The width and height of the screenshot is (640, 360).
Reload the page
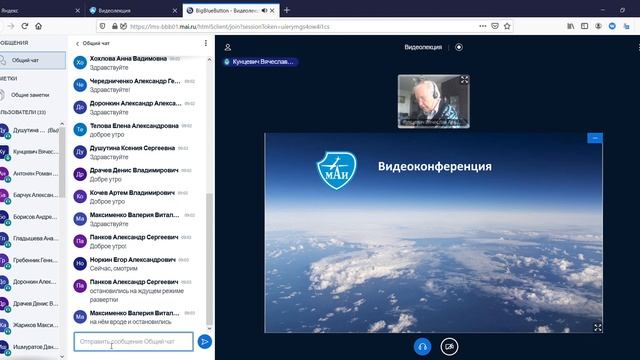point(24,26)
